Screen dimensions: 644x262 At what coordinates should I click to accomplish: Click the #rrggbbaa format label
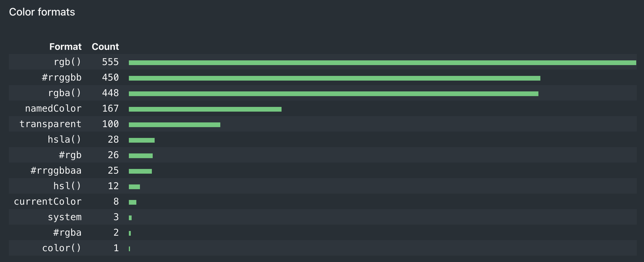(x=56, y=171)
